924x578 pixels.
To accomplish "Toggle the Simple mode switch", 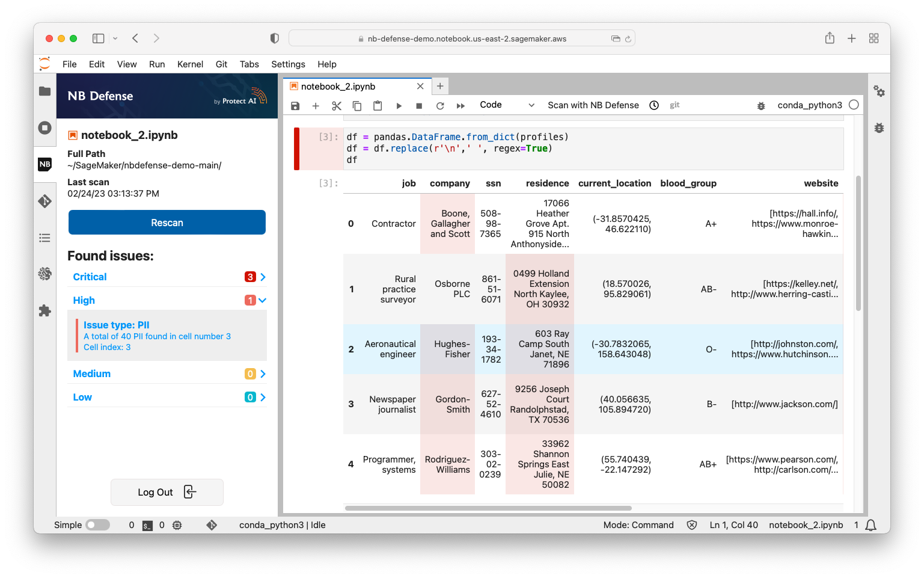I will point(97,525).
